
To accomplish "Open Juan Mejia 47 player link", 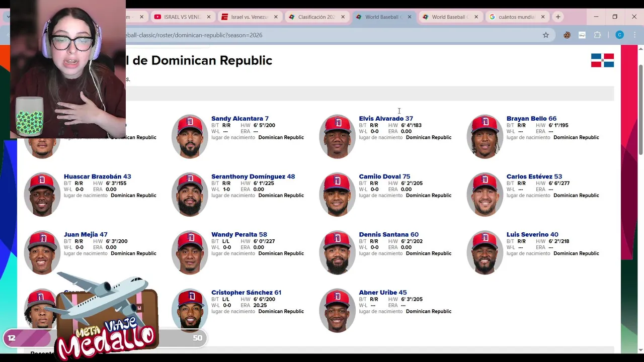I will click(x=86, y=234).
